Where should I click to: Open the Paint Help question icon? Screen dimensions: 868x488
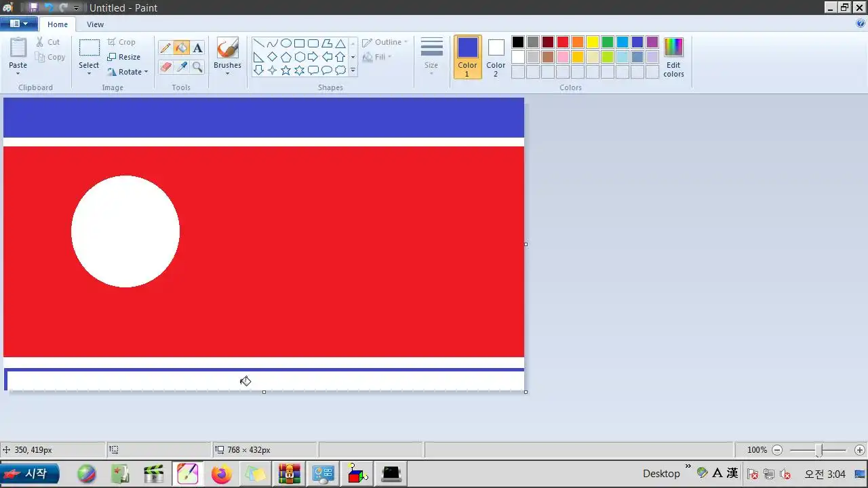tap(861, 24)
